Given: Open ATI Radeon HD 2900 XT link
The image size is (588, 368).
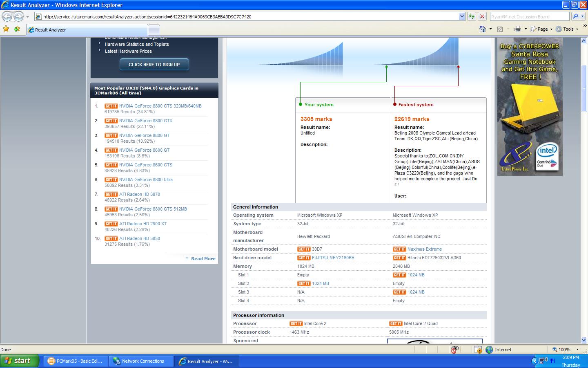Looking at the screenshot, I should [143, 224].
